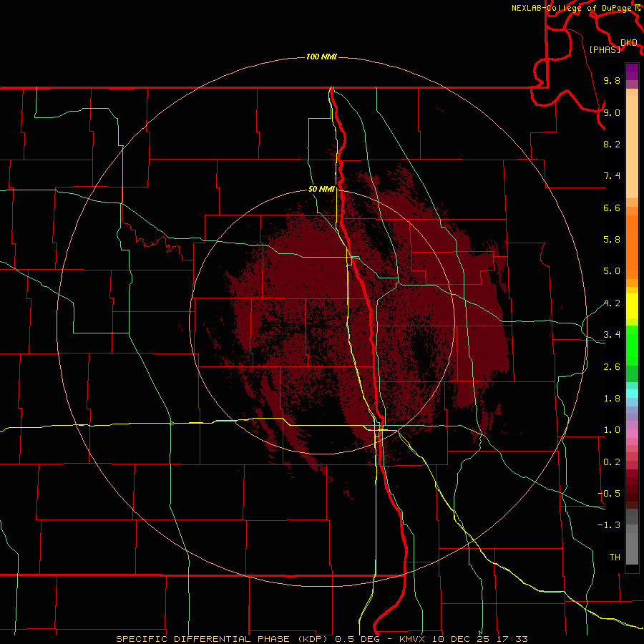
Task: Click the '4.2' legend value
Action: 612,303
